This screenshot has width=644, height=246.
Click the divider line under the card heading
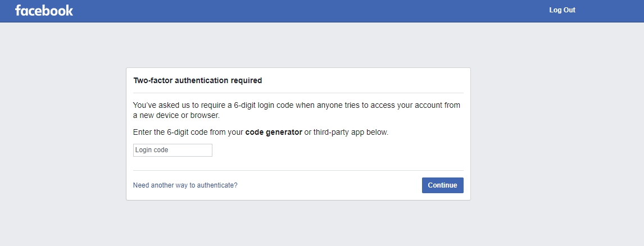point(298,93)
